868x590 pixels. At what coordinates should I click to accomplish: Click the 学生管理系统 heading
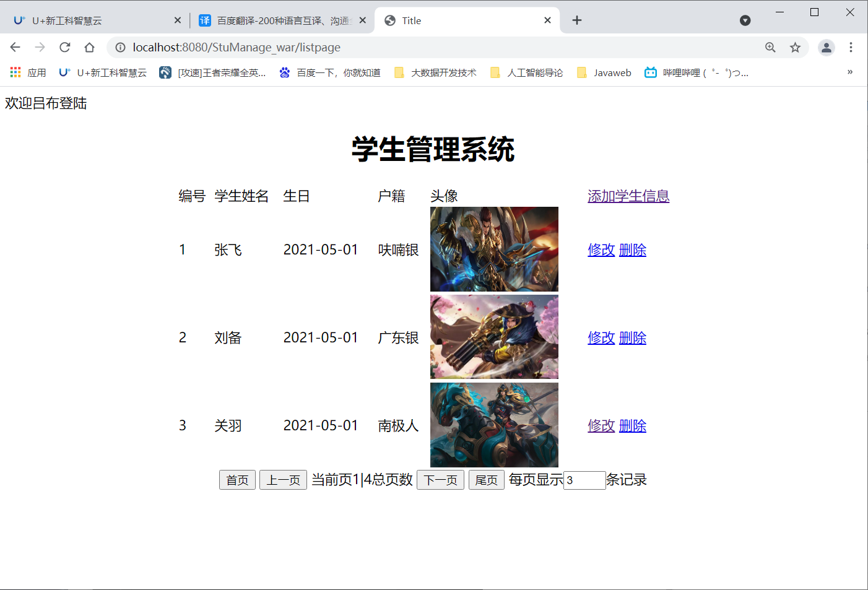coord(433,149)
